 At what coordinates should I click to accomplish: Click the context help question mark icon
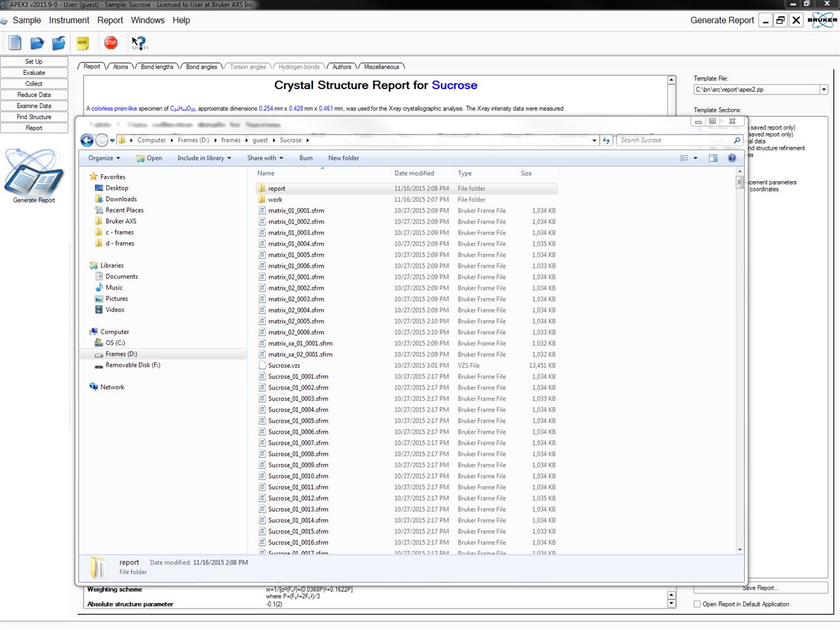click(x=139, y=43)
